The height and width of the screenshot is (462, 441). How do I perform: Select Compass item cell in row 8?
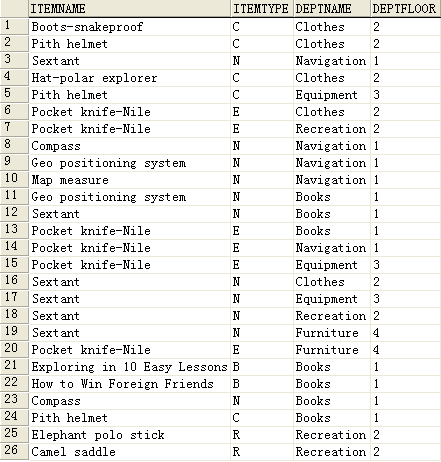click(130, 146)
